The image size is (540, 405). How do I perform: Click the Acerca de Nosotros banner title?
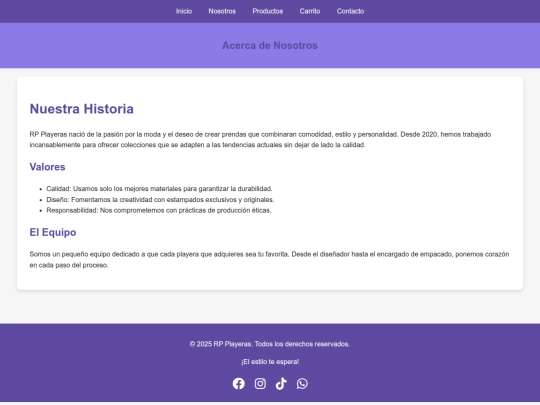(x=270, y=45)
